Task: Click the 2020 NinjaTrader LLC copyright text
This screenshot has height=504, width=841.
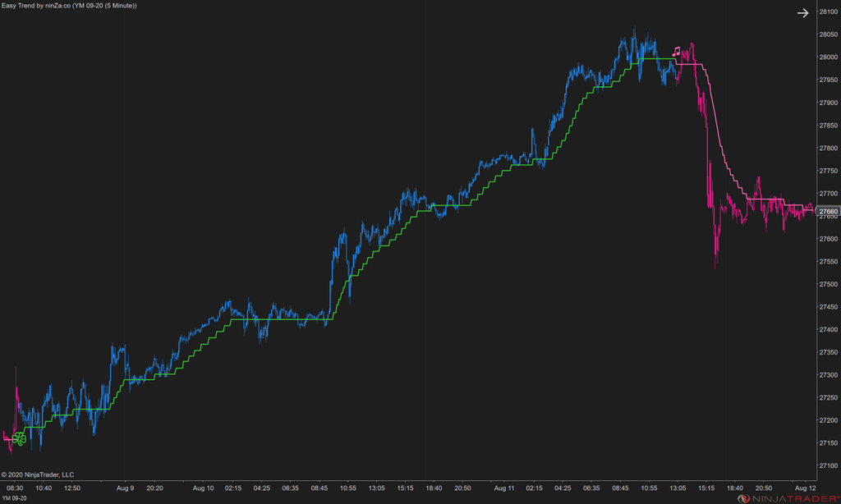Action: coord(39,474)
